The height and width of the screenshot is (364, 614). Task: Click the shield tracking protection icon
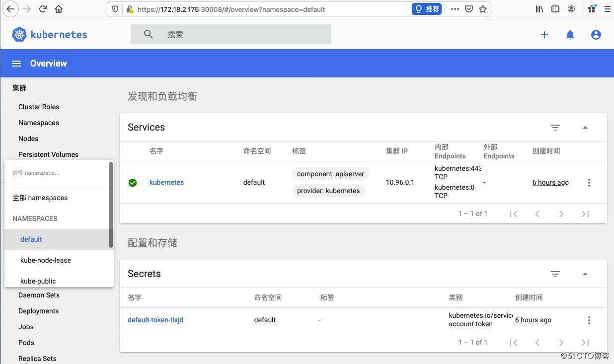(115, 9)
